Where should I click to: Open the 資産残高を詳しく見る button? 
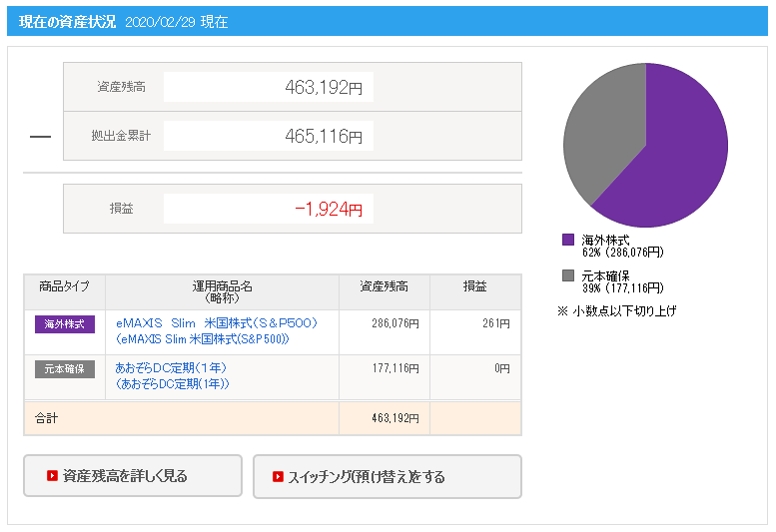point(133,476)
